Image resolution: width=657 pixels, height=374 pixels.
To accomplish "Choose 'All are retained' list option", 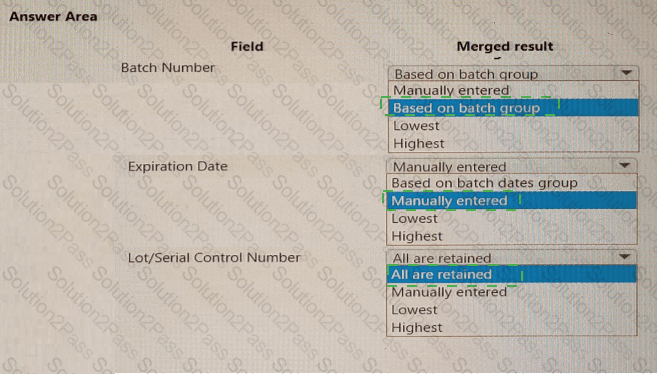I will click(512, 274).
